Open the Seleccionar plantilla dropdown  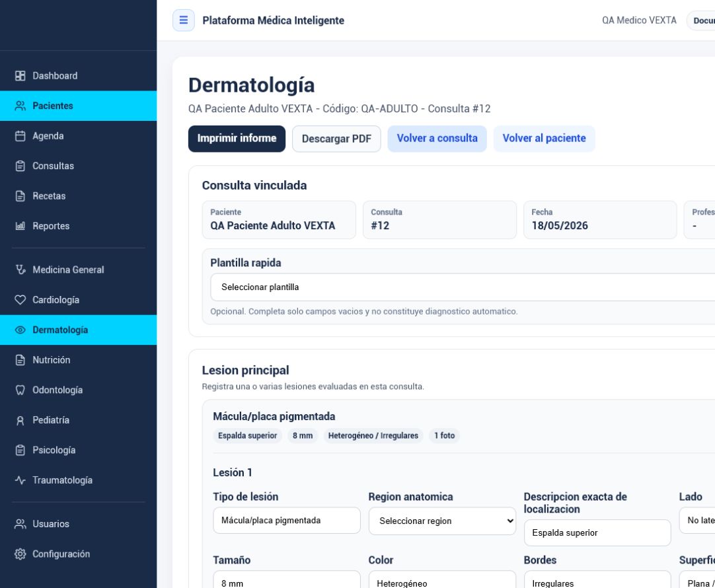[463, 287]
